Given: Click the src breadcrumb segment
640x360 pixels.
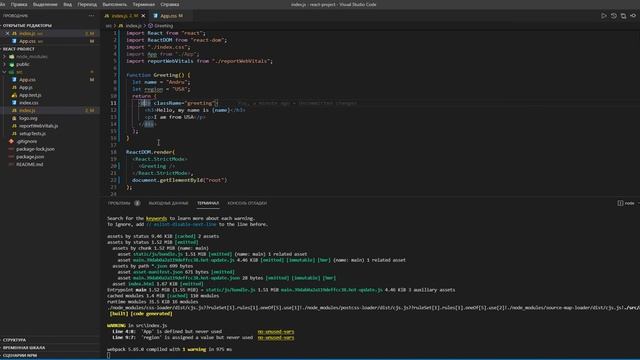Looking at the screenshot, I should (x=109, y=26).
